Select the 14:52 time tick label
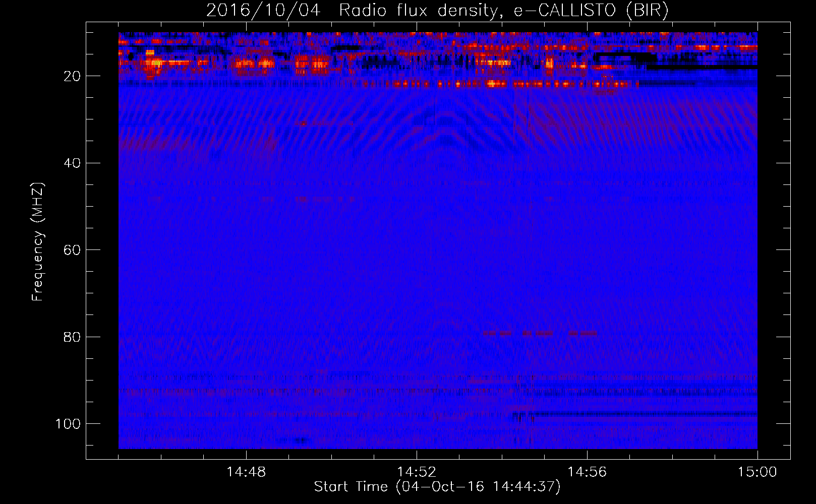 coord(417,472)
